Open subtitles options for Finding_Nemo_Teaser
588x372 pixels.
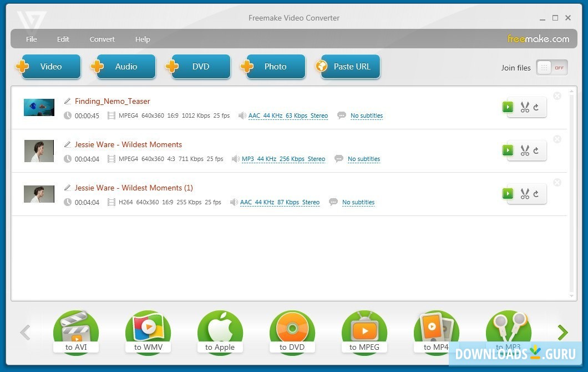pyautogui.click(x=366, y=115)
